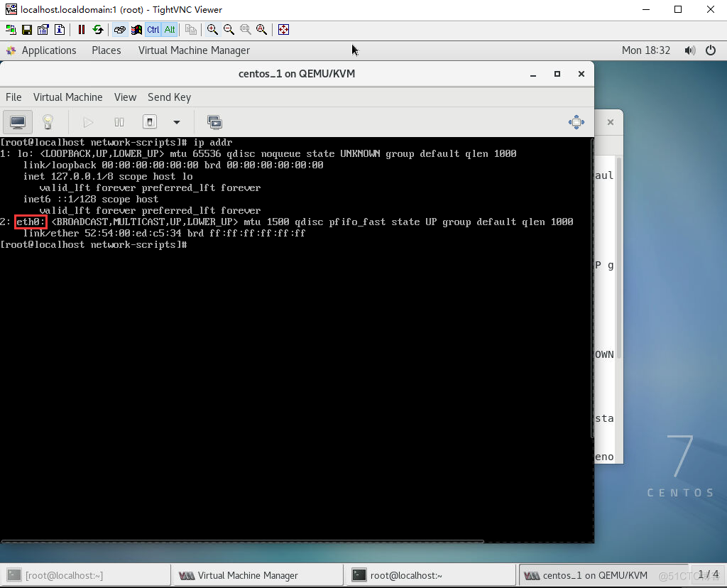Open the View menu

125,97
